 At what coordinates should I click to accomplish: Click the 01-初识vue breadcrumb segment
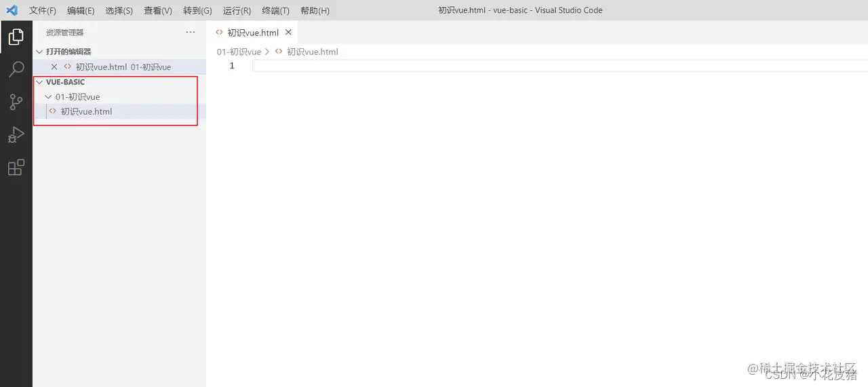point(239,52)
